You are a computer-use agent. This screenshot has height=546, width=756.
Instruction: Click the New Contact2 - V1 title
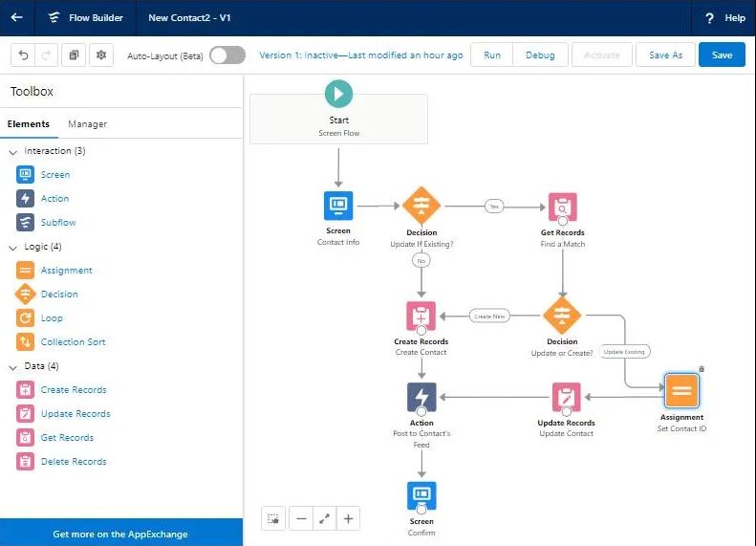(189, 18)
